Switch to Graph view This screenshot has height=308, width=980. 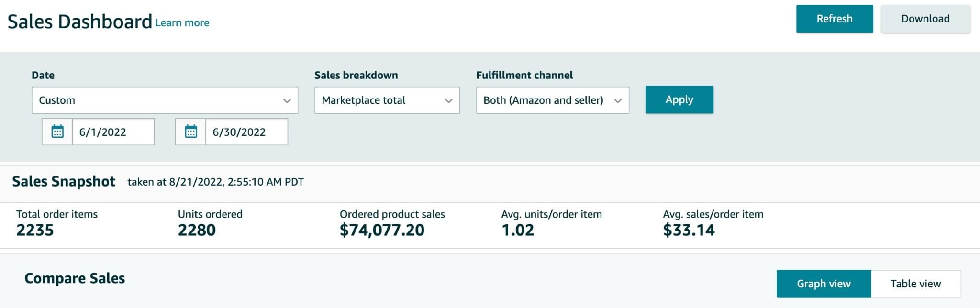(824, 284)
